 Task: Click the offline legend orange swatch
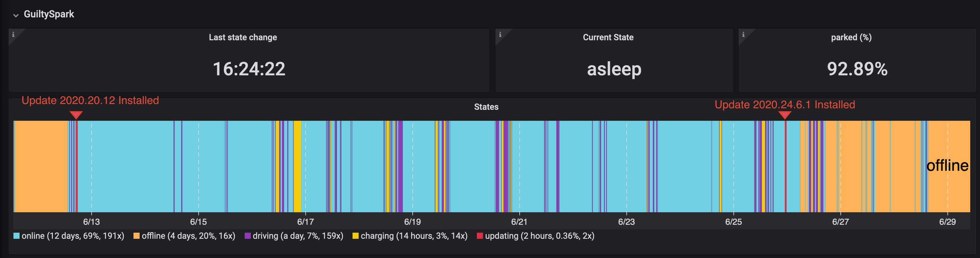point(137,235)
